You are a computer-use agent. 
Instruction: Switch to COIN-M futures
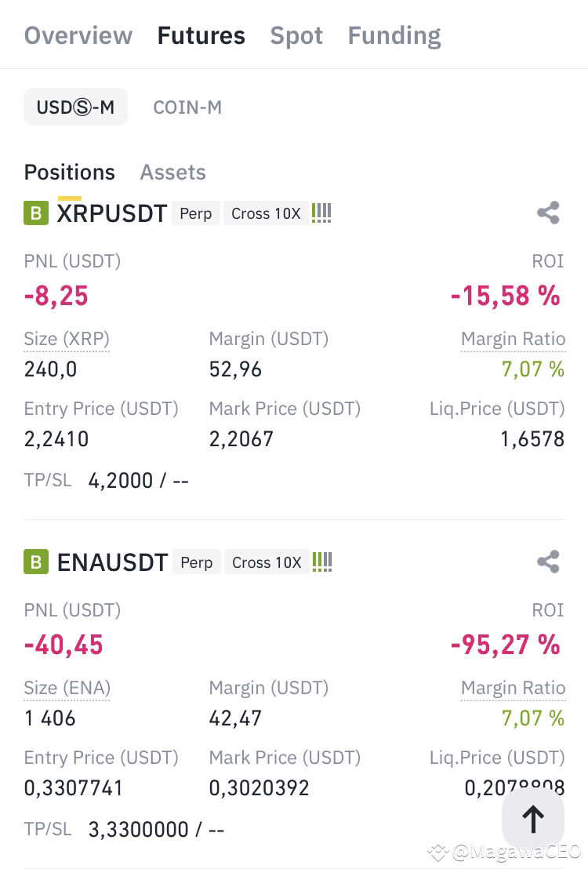[187, 107]
